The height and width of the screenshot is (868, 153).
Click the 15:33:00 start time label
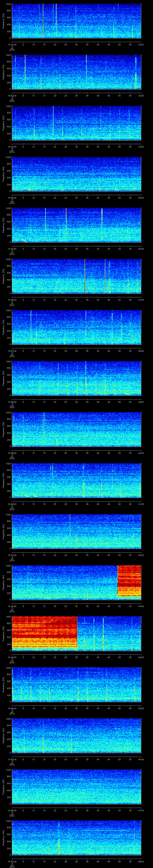click(x=12, y=147)
